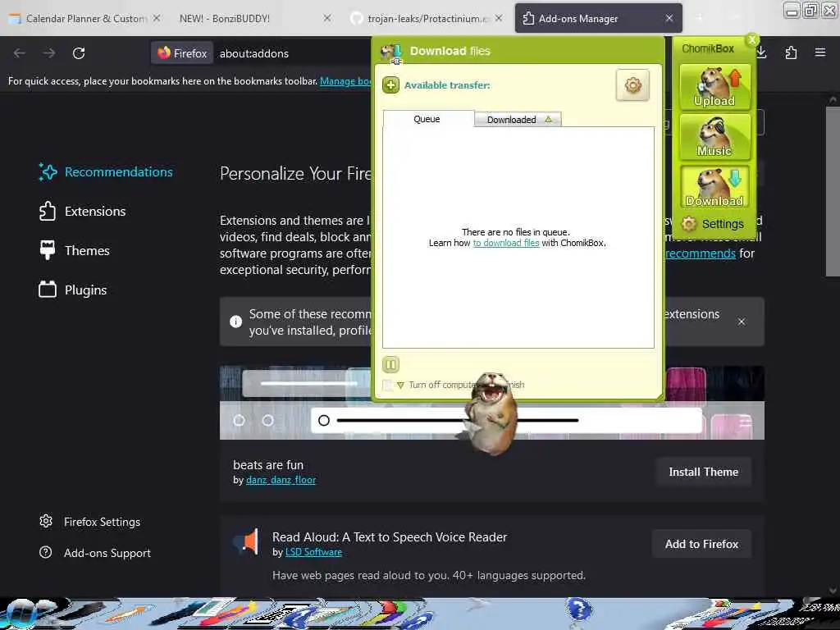840x630 pixels.
Task: Open ChomikBox Upload button
Action: 714,87
